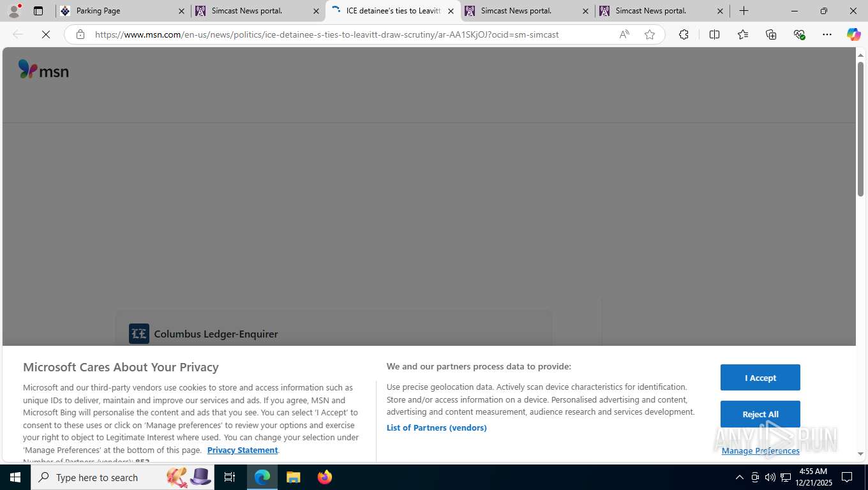The height and width of the screenshot is (490, 868).
Task: Toggle split screen view
Action: pos(714,34)
